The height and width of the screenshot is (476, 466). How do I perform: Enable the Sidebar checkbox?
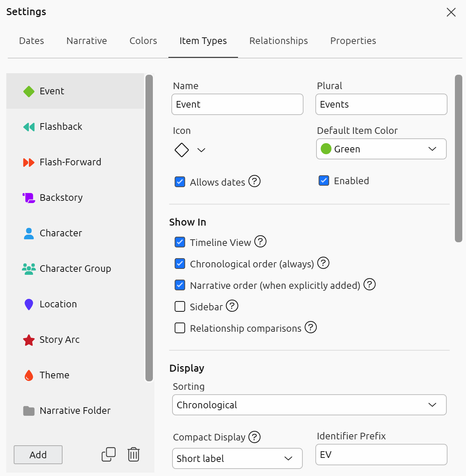[x=180, y=307]
